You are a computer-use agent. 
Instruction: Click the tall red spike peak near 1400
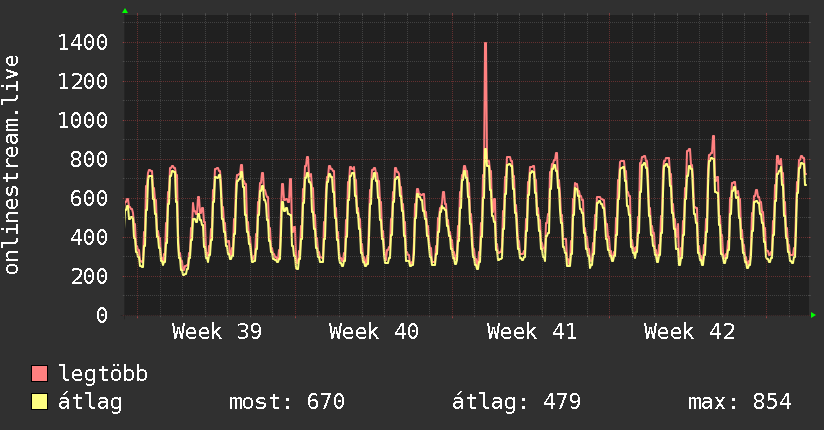coord(486,44)
